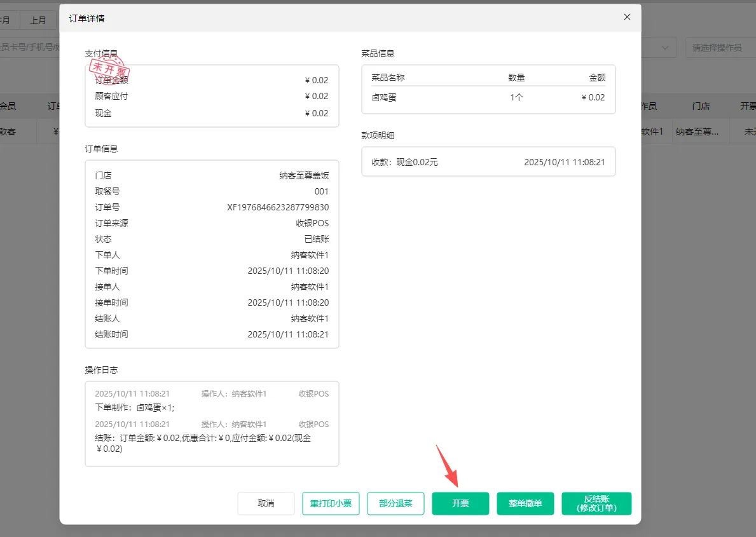Screen dimensions: 756x537
Task: Switch to the 上月 tab
Action: coord(38,20)
